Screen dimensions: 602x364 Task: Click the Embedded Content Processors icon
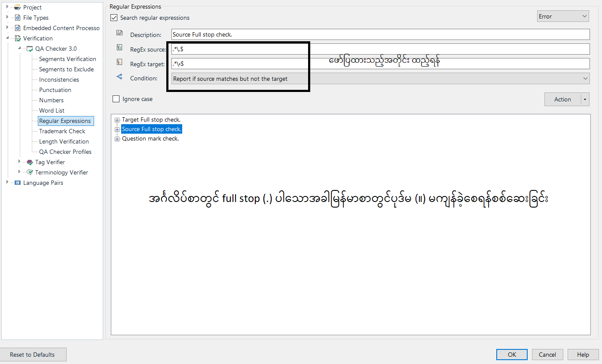(x=18, y=28)
